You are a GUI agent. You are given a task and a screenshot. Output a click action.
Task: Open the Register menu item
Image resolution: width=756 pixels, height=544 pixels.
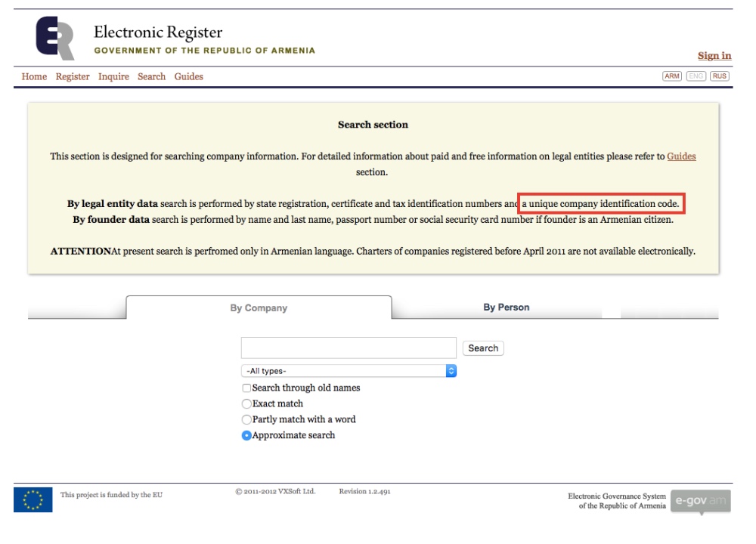pyautogui.click(x=73, y=76)
